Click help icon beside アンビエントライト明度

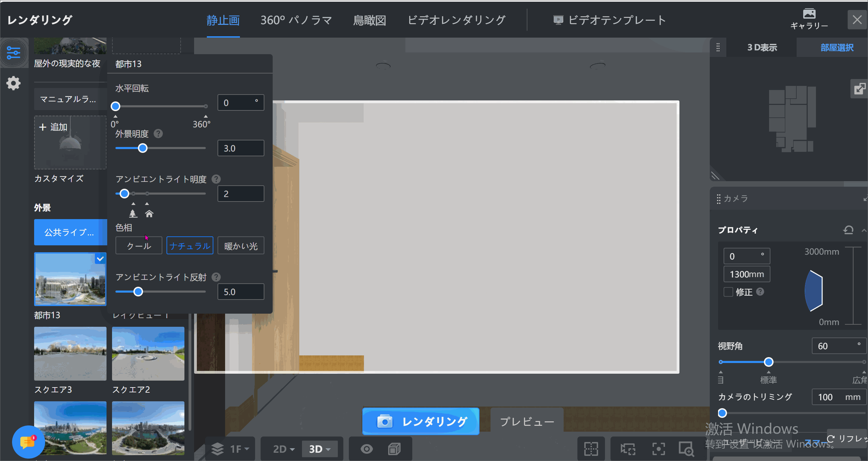point(216,179)
